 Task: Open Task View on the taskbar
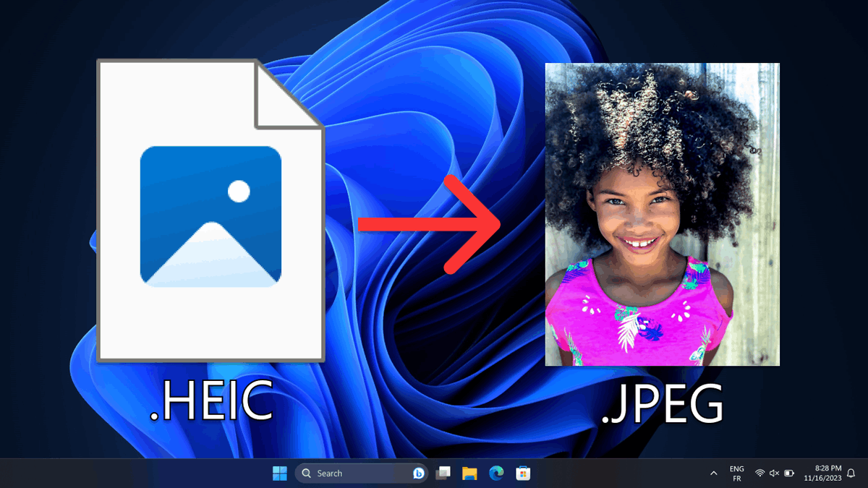[443, 474]
